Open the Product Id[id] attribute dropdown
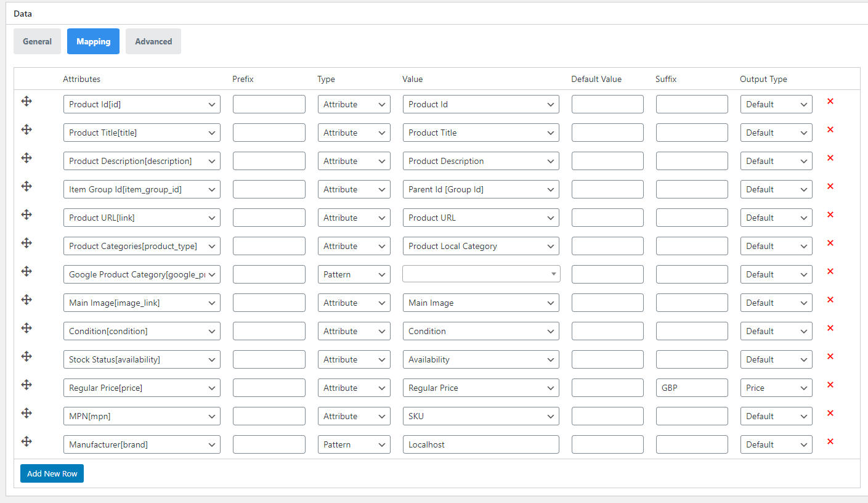Viewport: 868px width, 503px height. [x=142, y=104]
